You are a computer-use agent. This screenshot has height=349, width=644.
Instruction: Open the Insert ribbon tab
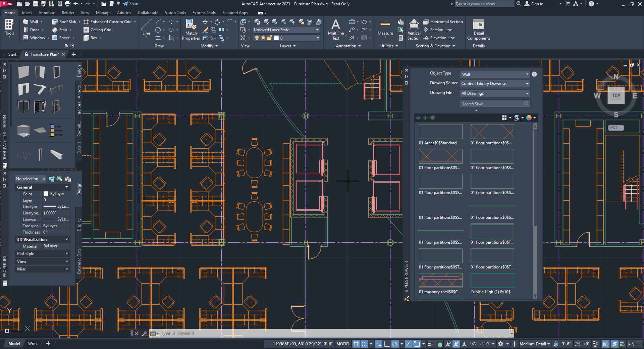(x=27, y=13)
